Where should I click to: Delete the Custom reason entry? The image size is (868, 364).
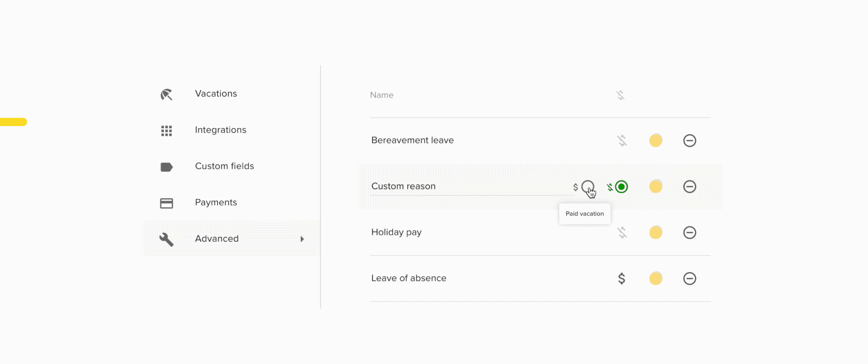(x=689, y=187)
